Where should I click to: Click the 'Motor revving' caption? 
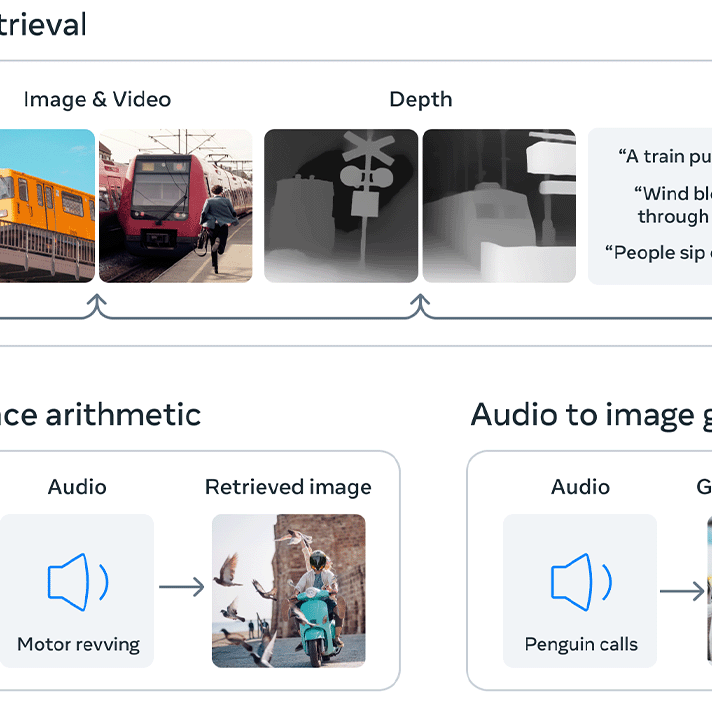[x=78, y=644]
